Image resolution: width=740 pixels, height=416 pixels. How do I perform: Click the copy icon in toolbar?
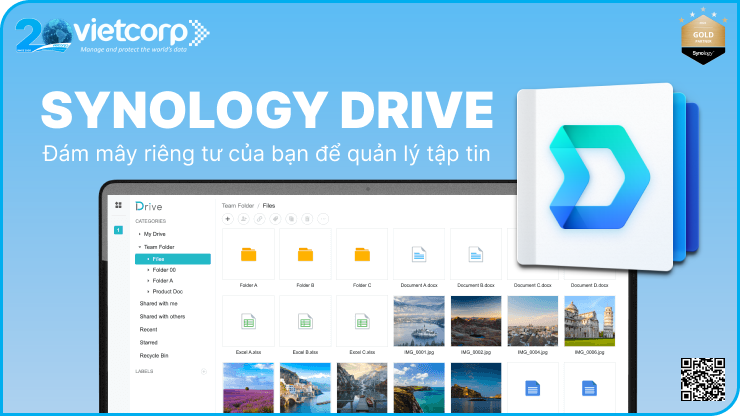291,219
